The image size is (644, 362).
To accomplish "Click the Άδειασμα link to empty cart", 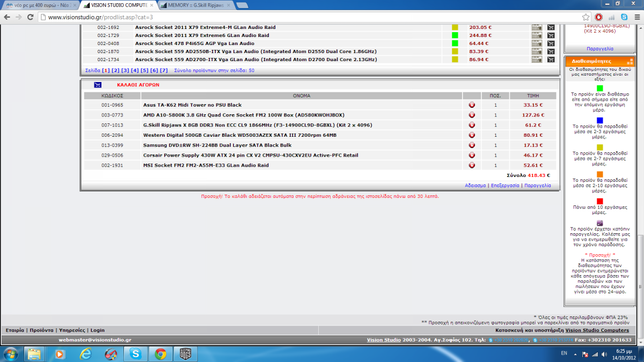I will pyautogui.click(x=475, y=185).
